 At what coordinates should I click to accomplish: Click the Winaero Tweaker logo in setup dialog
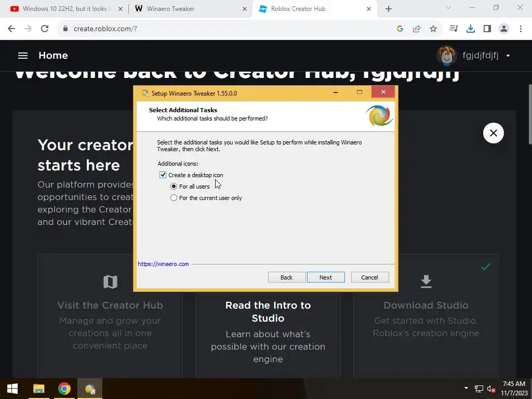pyautogui.click(x=379, y=116)
